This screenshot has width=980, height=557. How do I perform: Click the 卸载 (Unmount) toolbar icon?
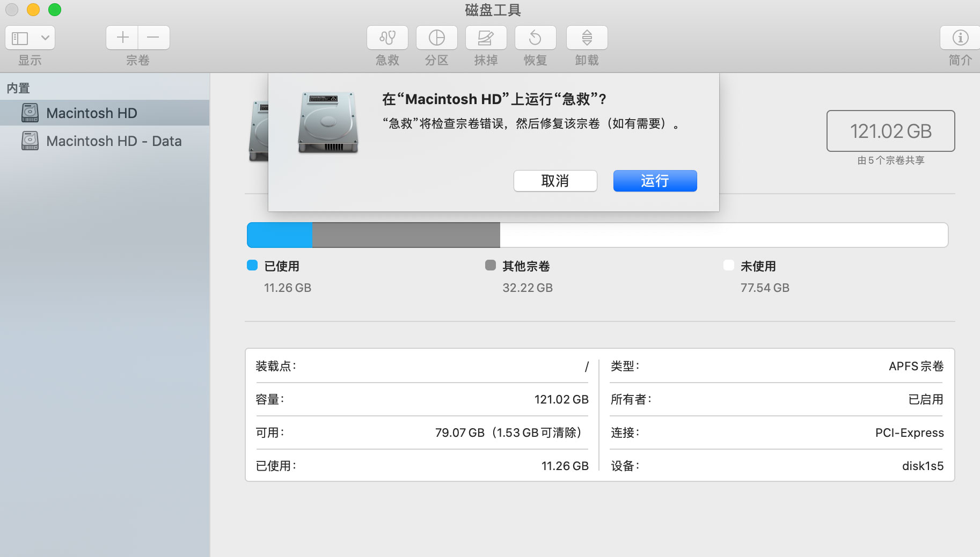pyautogui.click(x=586, y=38)
